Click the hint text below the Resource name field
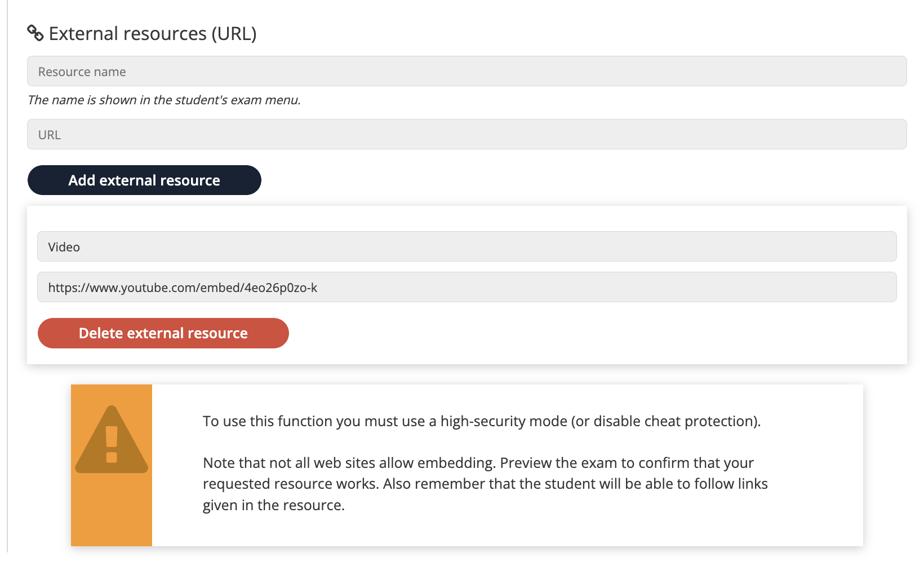Screen dimensions: 924x575 pyautogui.click(x=163, y=100)
